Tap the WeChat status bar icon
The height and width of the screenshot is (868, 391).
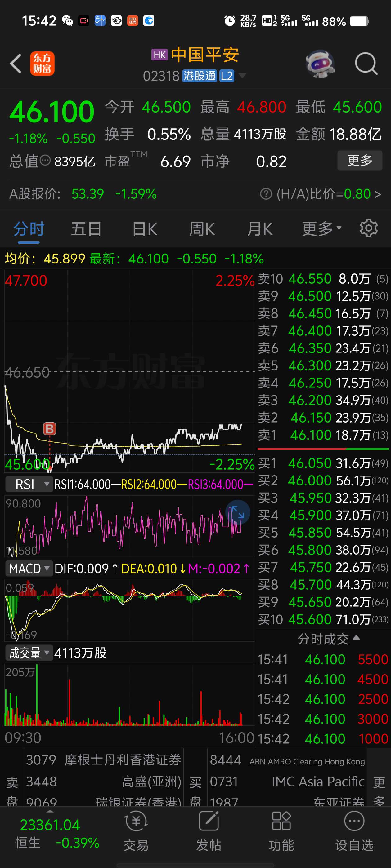67,21
